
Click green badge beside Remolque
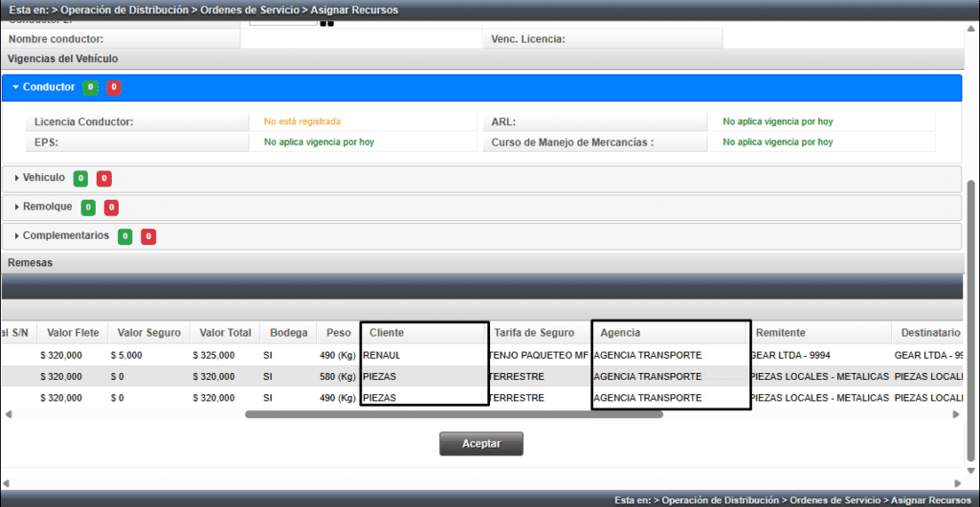88,208
